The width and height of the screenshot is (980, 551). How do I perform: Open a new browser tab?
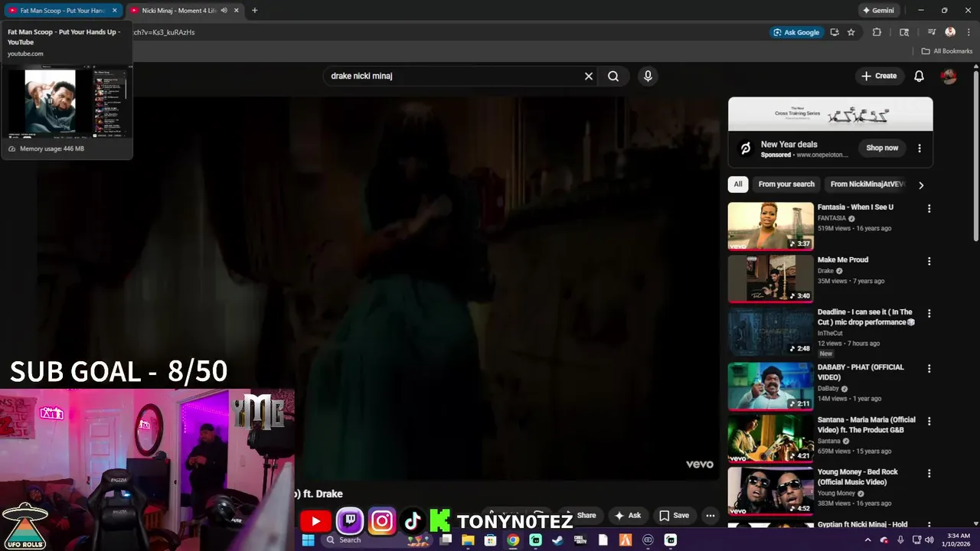(x=255, y=11)
